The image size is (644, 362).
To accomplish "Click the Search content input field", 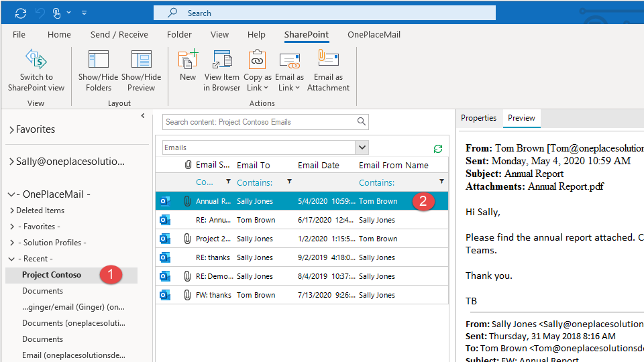I will tap(258, 122).
